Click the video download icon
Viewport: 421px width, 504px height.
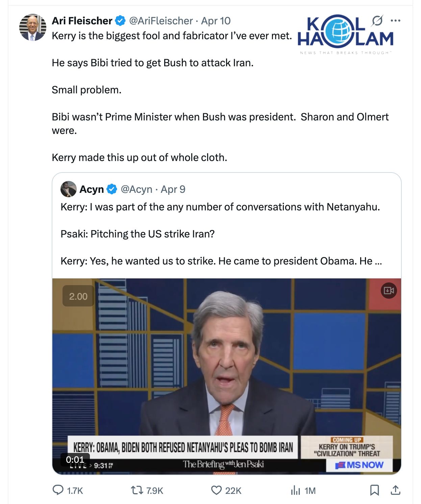389,291
